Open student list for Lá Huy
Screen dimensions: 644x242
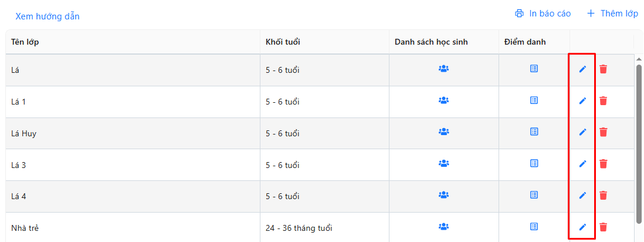pos(443,132)
